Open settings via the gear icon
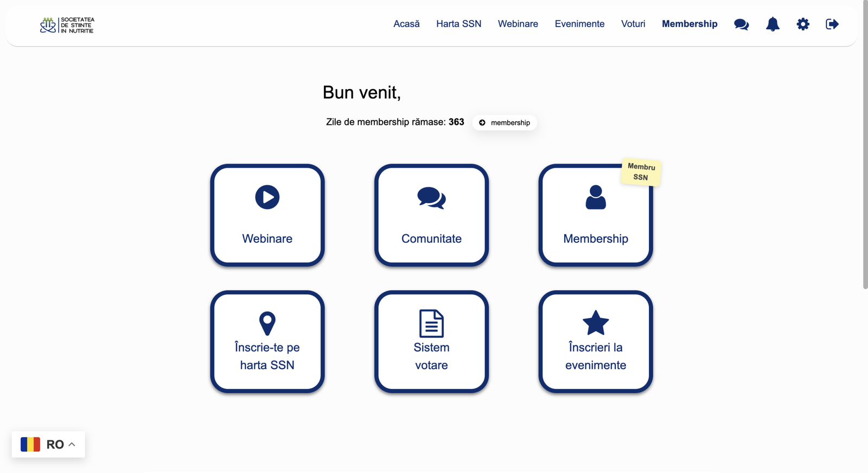868x473 pixels. (x=803, y=24)
